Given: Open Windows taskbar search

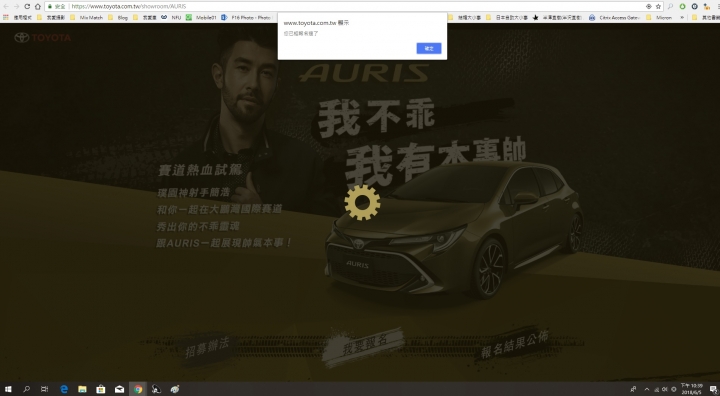Looking at the screenshot, I should coord(26,389).
